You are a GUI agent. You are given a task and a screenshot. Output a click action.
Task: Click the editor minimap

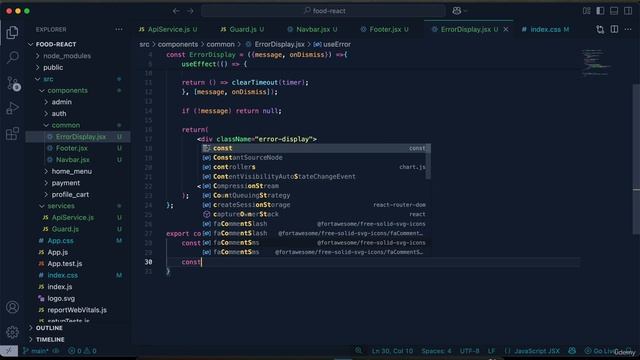click(597, 63)
